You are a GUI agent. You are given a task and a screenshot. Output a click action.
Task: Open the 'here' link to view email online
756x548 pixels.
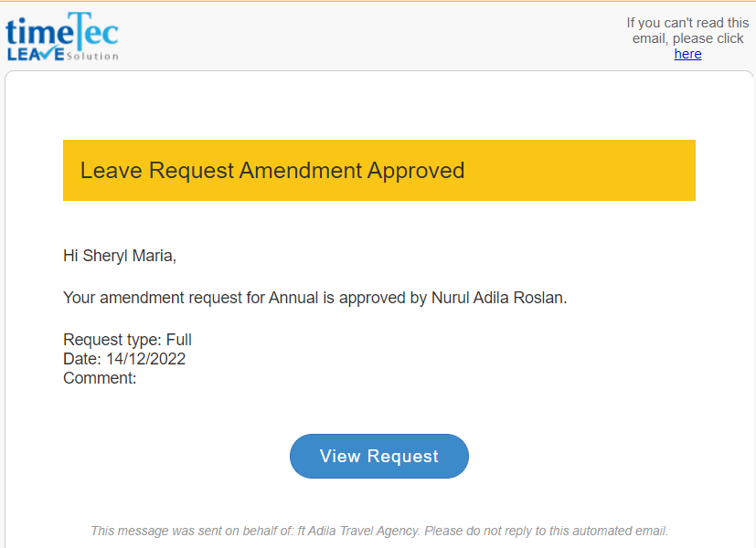pyautogui.click(x=687, y=54)
